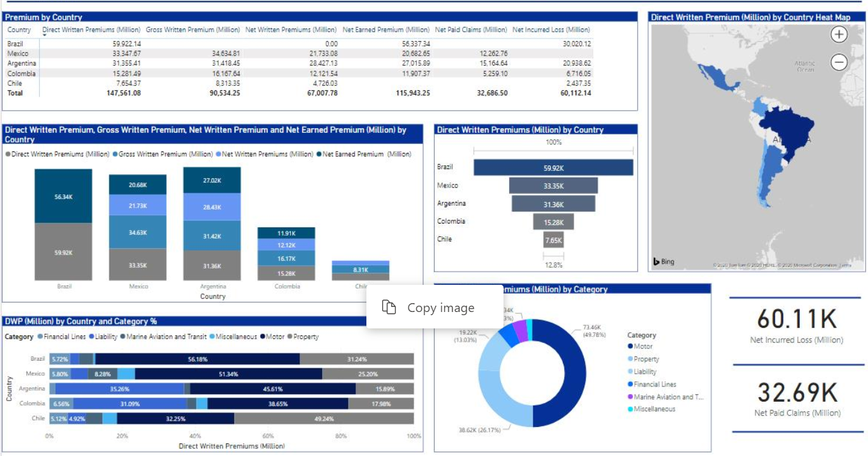Select the Brazil bar in the funnel chart

click(553, 167)
